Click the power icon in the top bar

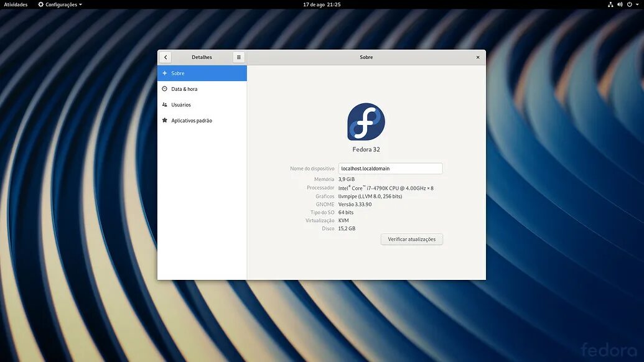(x=629, y=4)
